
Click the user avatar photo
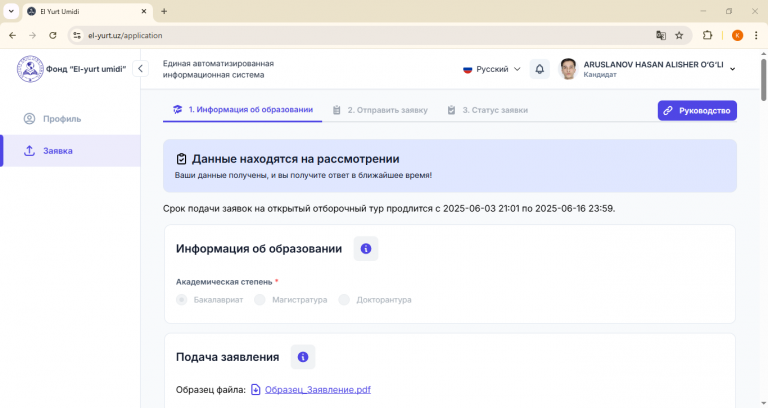coord(568,69)
